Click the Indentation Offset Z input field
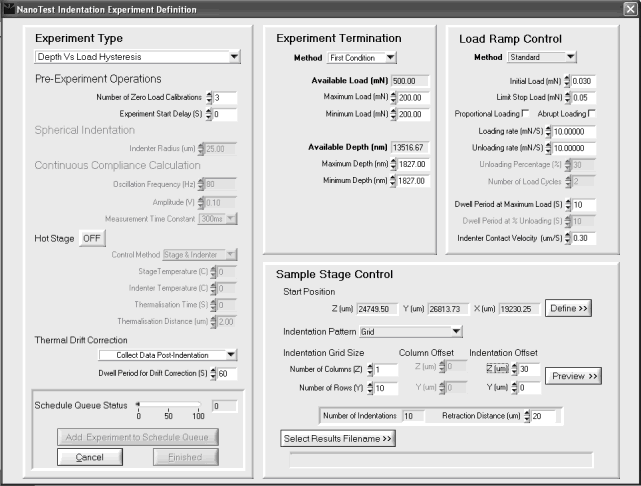The image size is (641, 486). click(529, 369)
